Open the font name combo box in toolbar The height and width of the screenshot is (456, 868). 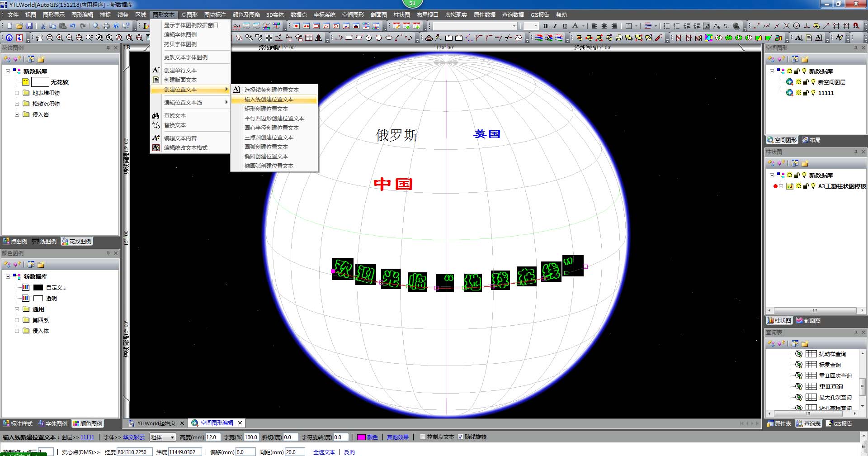(x=475, y=26)
